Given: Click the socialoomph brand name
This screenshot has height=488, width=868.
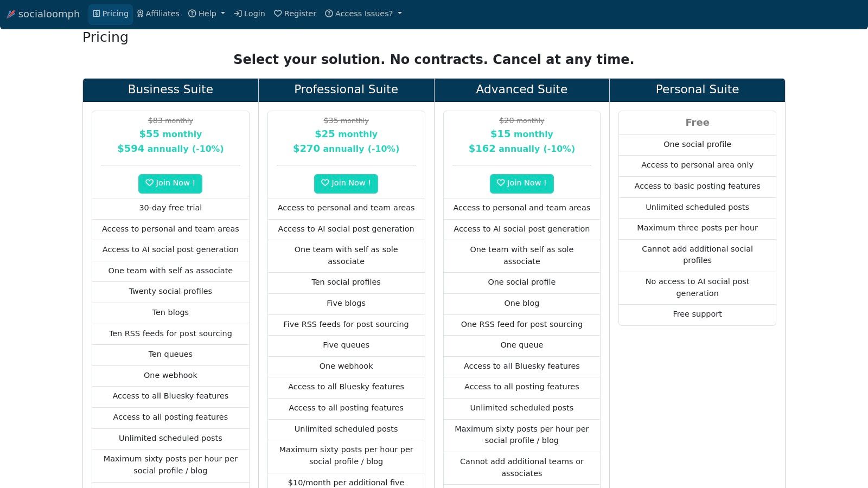Looking at the screenshot, I should [49, 14].
